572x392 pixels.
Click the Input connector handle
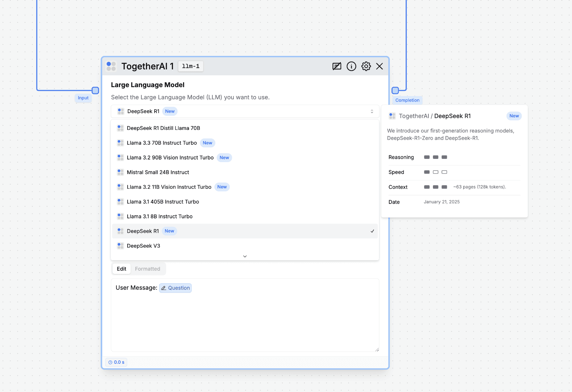point(95,90)
